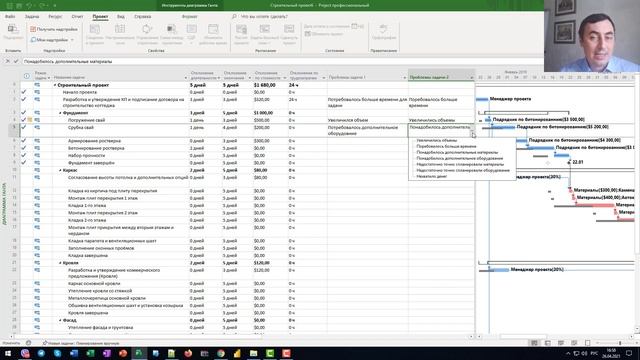This screenshot has height=360, width=640.
Task: Click Получить надстройки button
Action: point(54,29)
